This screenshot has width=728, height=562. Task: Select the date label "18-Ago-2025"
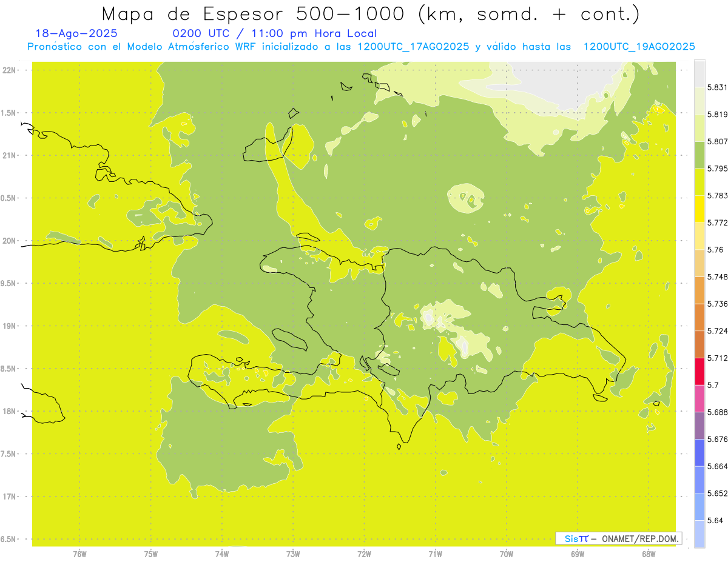[76, 33]
